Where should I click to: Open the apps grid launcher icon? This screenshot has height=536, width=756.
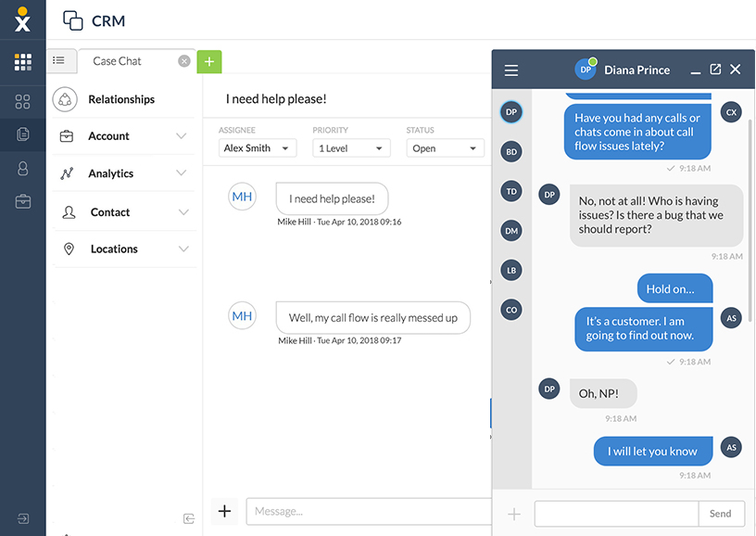tap(22, 61)
